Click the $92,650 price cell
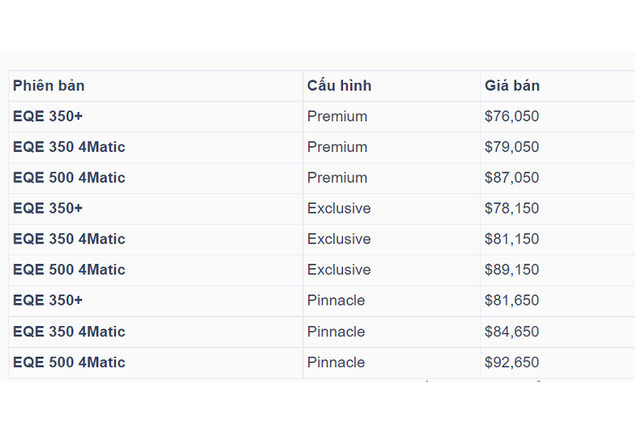Image resolution: width=640 pixels, height=427 pixels. click(x=511, y=362)
